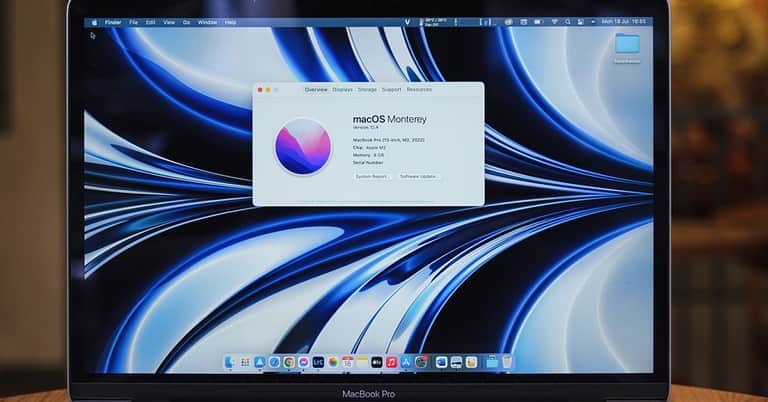The image size is (768, 402).
Task: Open Launchpad from the dock
Action: [x=245, y=362]
